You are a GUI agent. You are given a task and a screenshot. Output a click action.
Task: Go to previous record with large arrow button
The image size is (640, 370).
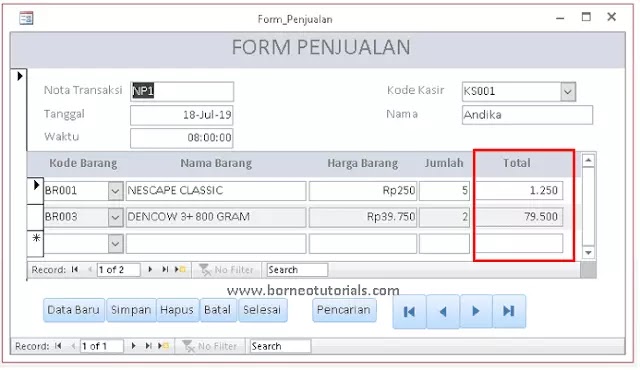[x=443, y=312]
